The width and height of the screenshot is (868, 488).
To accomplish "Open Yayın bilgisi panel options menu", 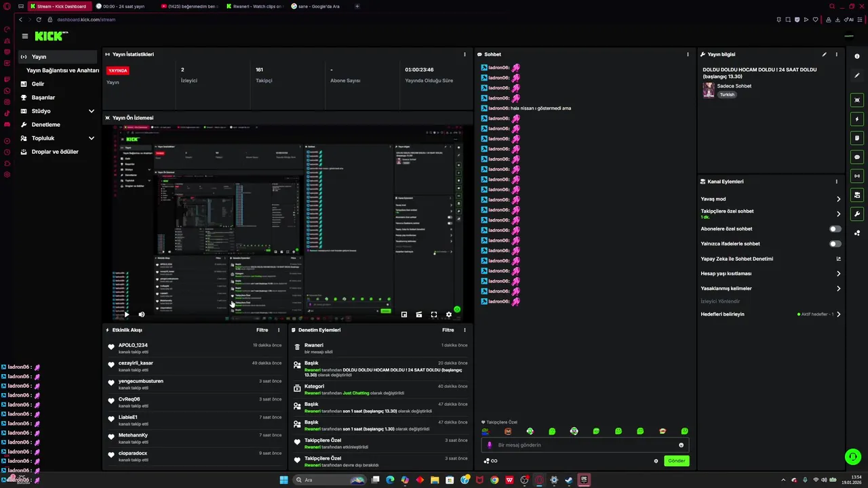I will [837, 54].
